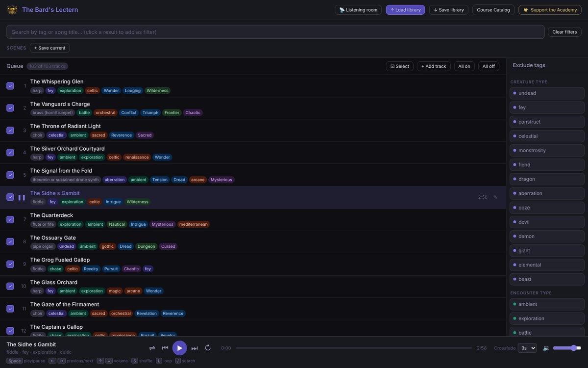Click the shuffle icon in player bar
Image resolution: width=588 pixels, height=368 pixels.
click(152, 348)
